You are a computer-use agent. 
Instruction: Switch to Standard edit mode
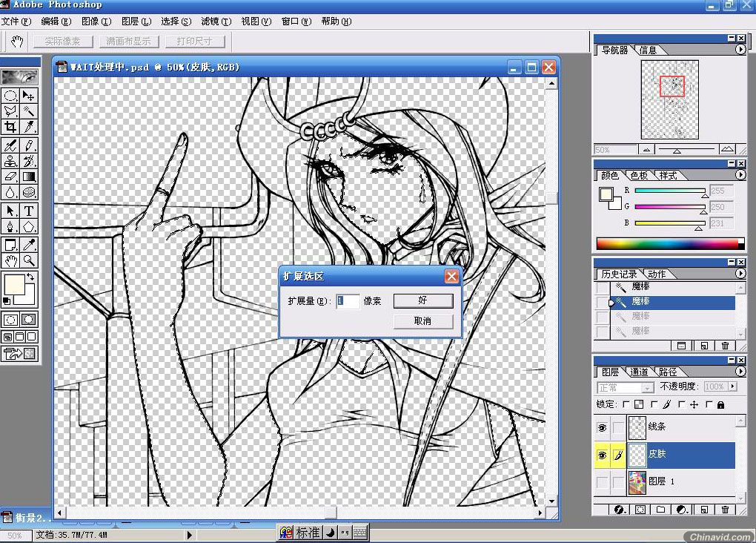[10, 320]
